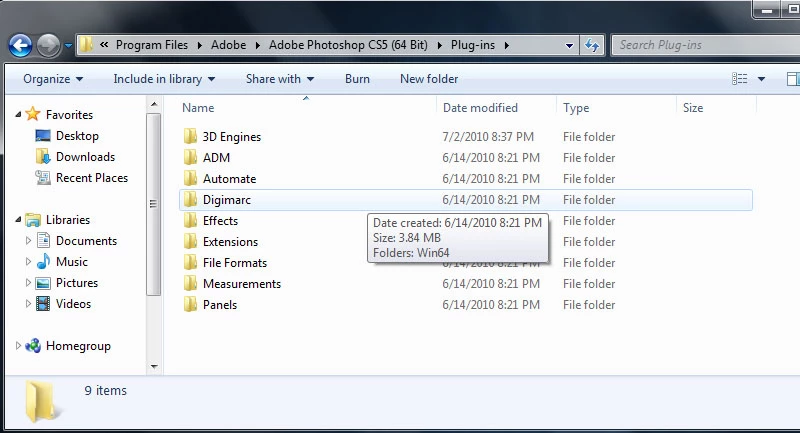This screenshot has height=433, width=800.
Task: Open the Organize menu
Action: pos(53,79)
